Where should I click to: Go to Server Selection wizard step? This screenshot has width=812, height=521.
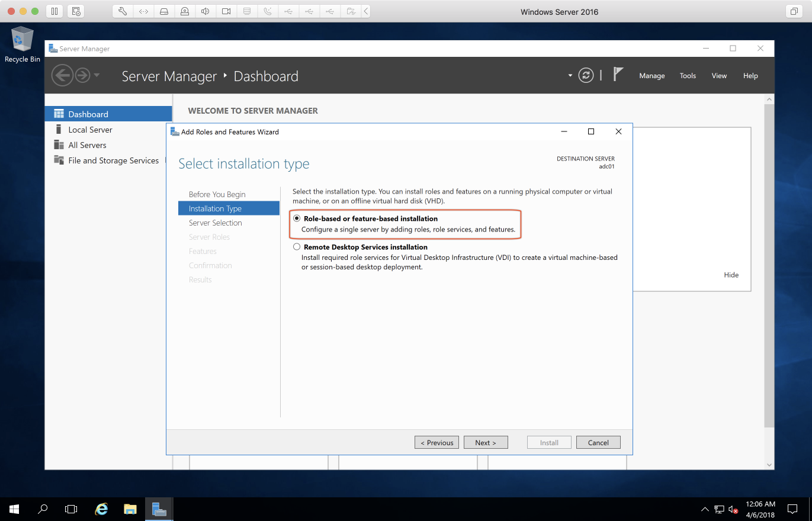pos(215,223)
